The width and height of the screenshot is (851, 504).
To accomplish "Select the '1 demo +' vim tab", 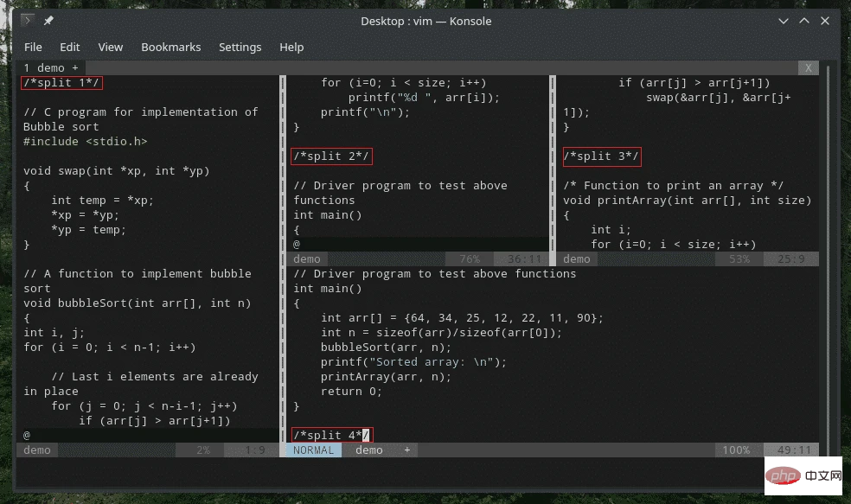I will click(x=50, y=67).
